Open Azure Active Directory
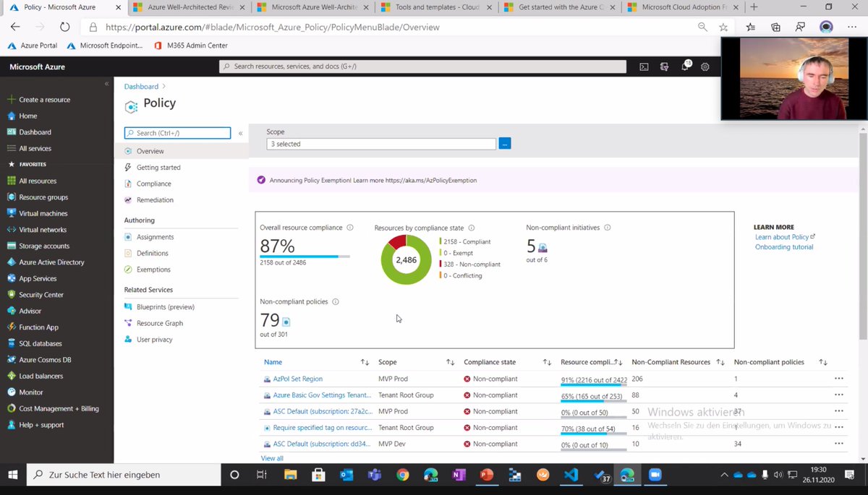 [51, 262]
